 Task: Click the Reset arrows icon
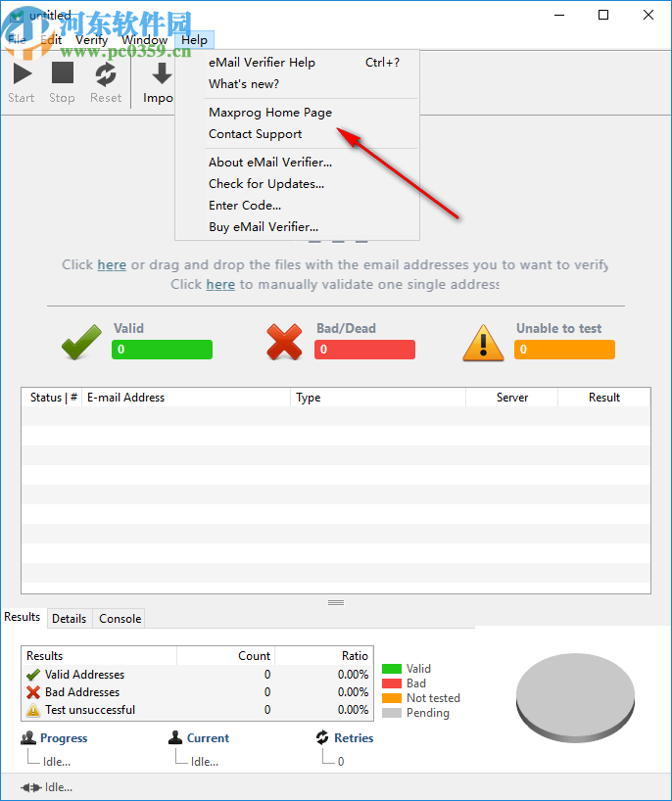click(x=105, y=74)
